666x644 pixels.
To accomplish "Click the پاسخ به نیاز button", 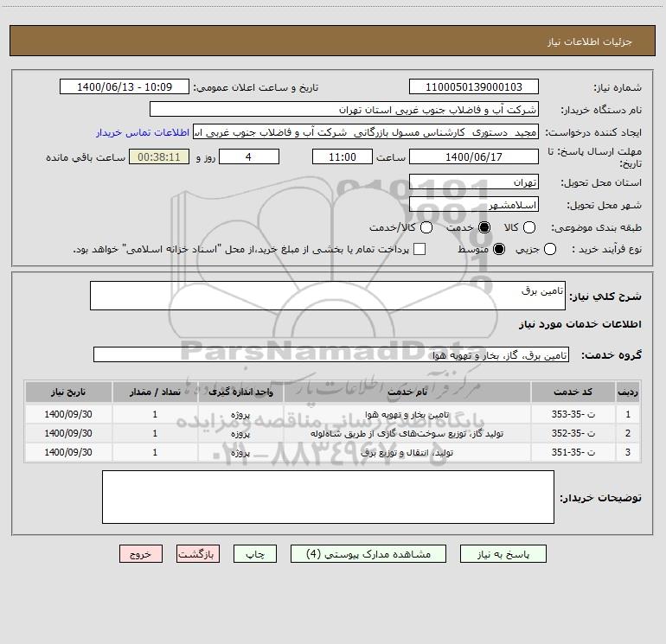I will [503, 554].
